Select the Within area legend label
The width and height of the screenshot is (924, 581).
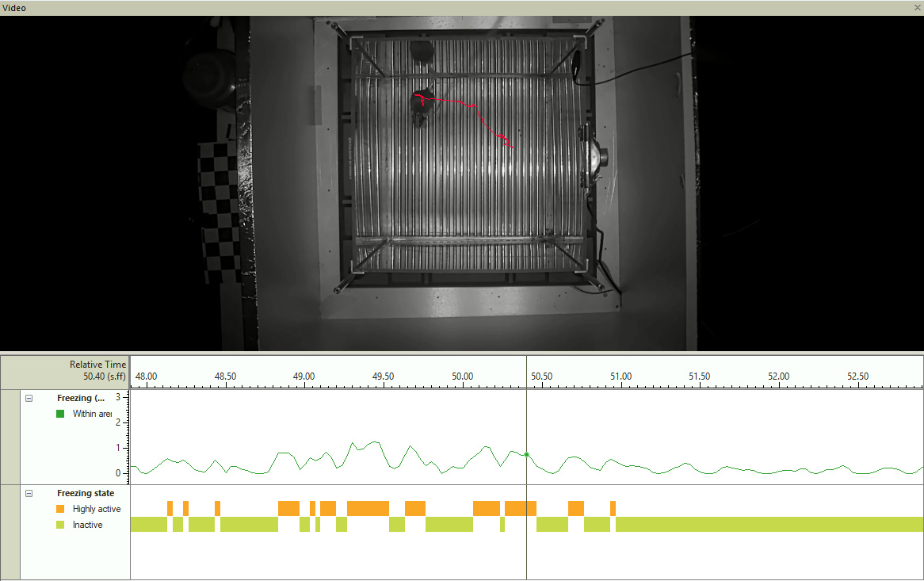[92, 414]
